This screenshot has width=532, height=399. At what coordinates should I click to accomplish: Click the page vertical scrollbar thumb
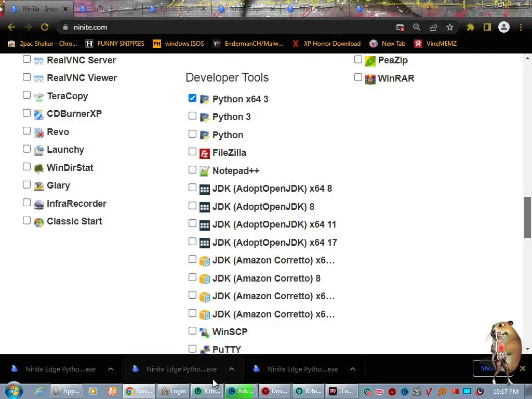(x=528, y=217)
